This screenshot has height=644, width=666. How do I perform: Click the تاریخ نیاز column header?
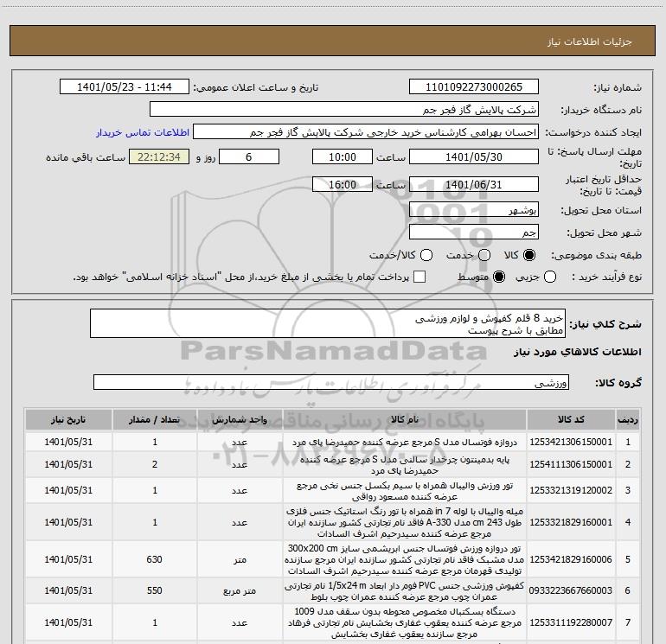(68, 420)
